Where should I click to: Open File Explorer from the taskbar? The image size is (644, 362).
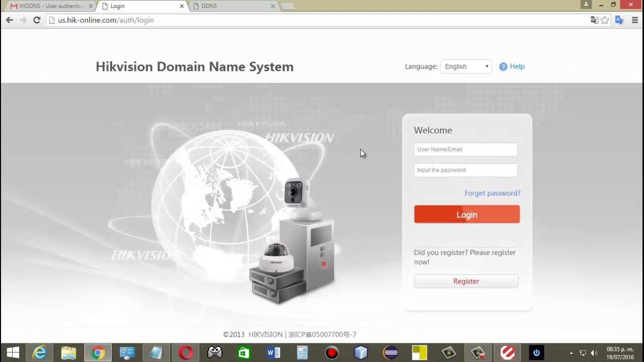pos(68,353)
